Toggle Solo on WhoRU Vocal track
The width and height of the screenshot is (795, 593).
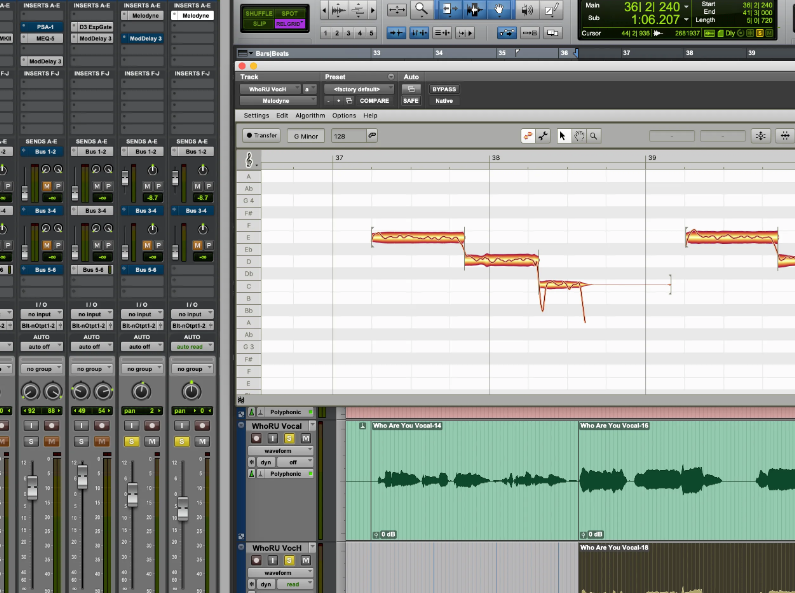point(289,438)
